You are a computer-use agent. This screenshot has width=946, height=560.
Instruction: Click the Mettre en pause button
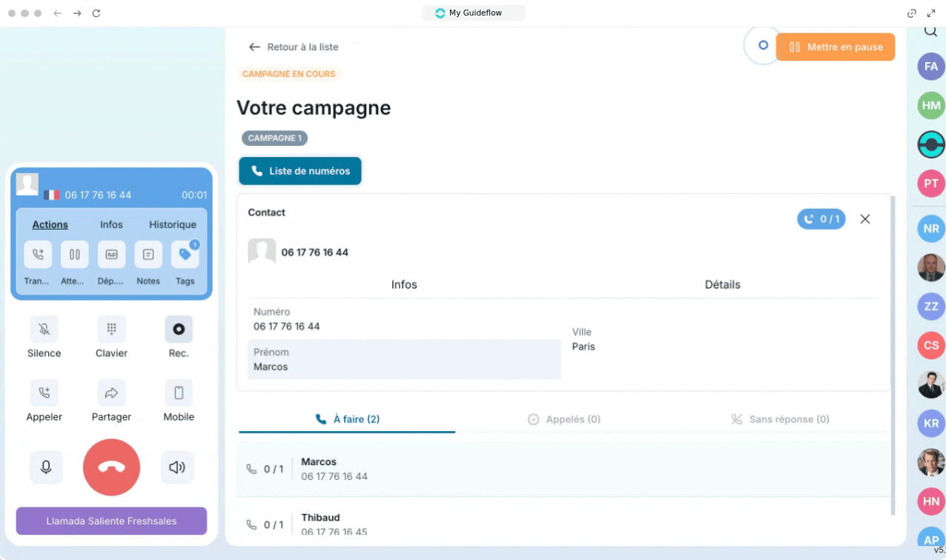[x=836, y=47]
